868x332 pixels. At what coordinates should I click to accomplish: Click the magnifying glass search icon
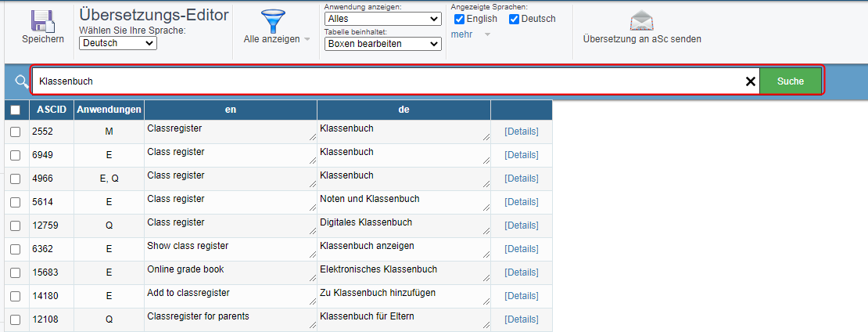coord(22,81)
